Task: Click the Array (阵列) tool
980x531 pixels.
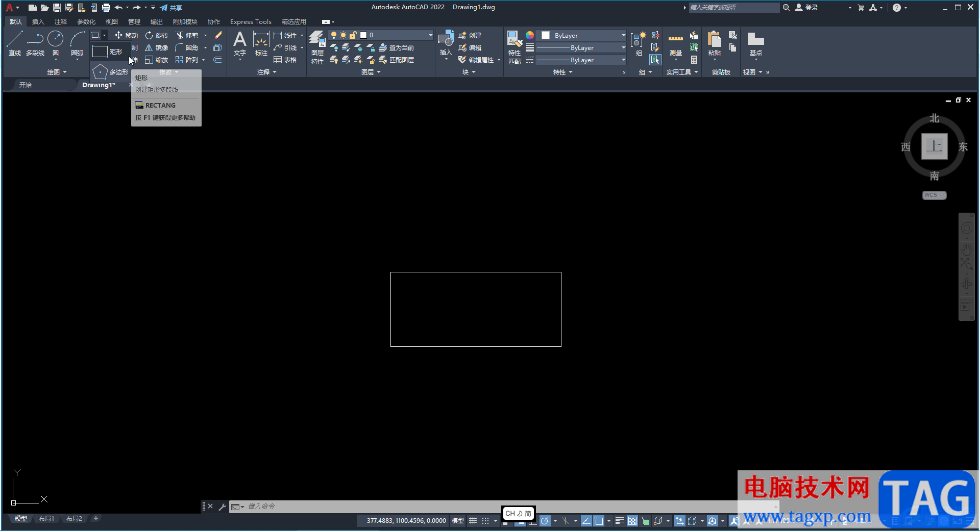Action: (x=187, y=60)
